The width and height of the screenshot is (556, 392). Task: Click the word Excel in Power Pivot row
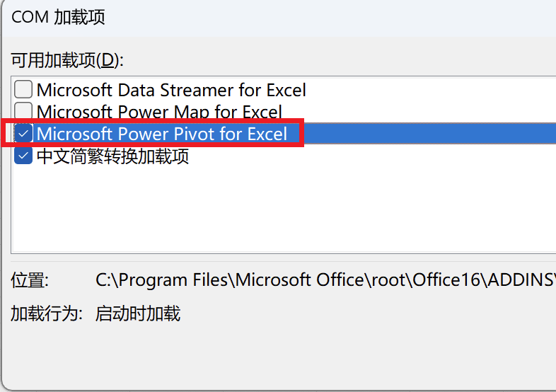tap(267, 134)
